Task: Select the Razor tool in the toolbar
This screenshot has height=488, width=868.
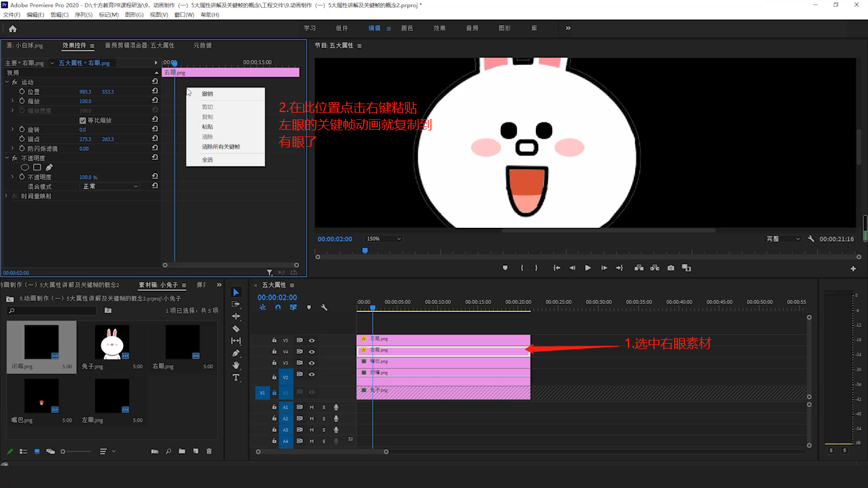Action: point(236,329)
